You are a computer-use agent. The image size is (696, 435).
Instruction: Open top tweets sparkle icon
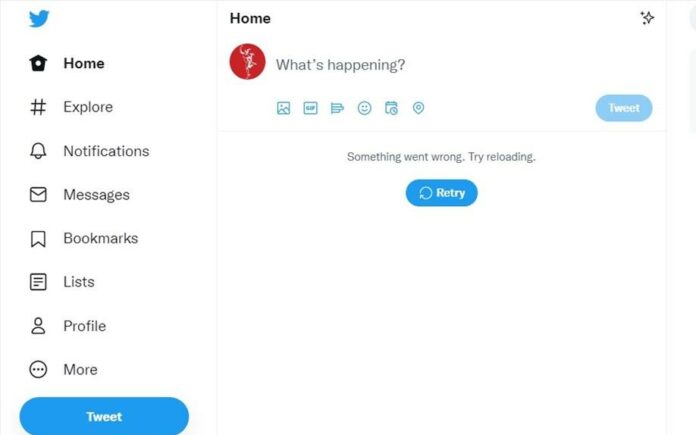coord(647,18)
